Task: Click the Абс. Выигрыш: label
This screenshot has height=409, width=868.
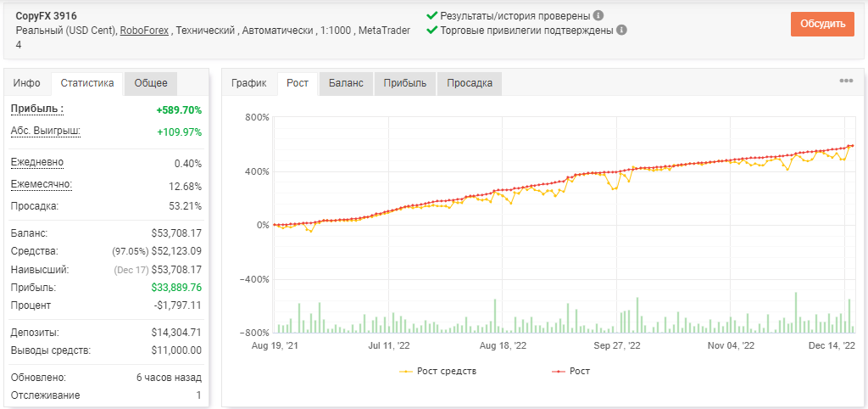Action: click(x=46, y=132)
